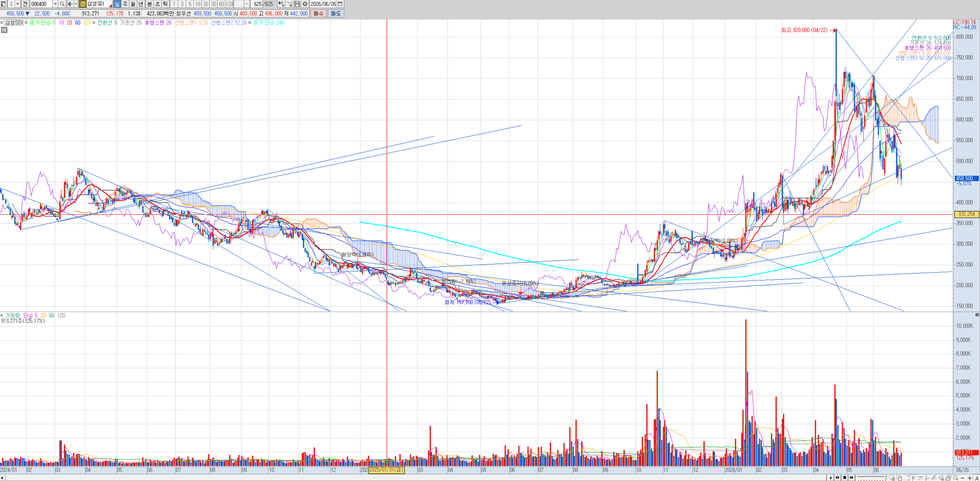Click the chart image capture icon
This screenshot has height=481, width=980.
[x=949, y=478]
